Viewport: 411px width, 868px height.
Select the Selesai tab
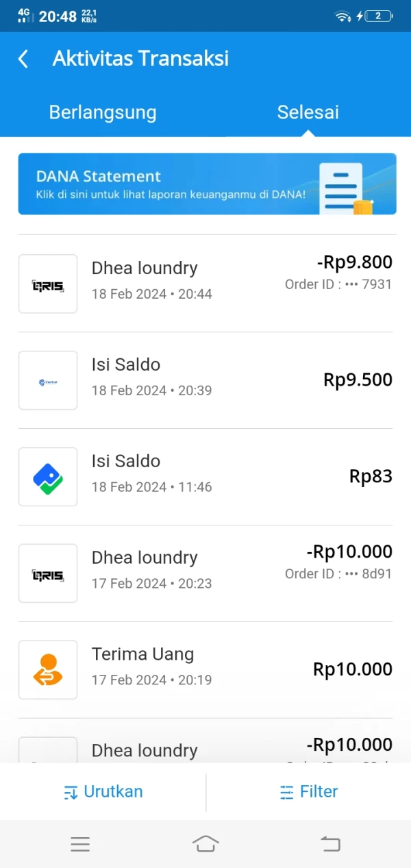click(308, 113)
